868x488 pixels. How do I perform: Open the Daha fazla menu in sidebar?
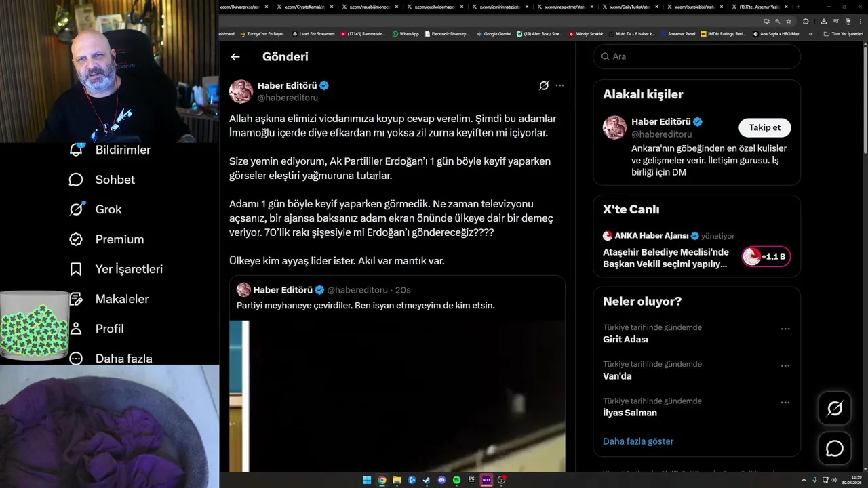point(111,359)
